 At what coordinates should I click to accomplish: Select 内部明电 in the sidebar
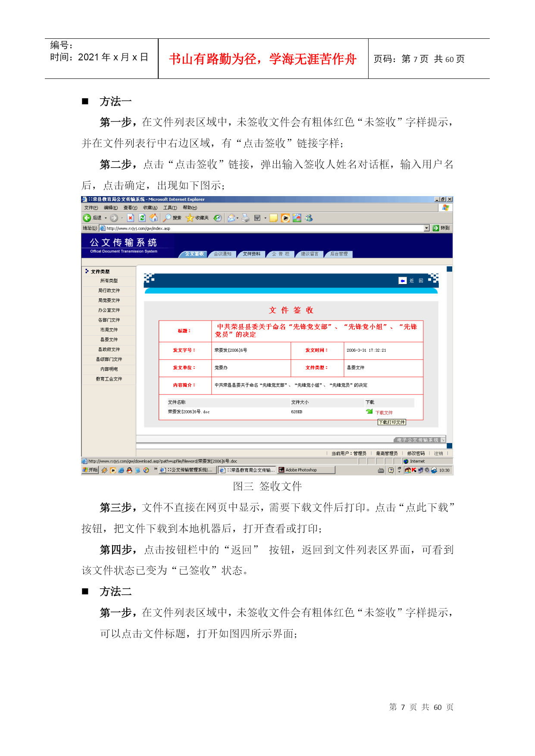point(109,369)
